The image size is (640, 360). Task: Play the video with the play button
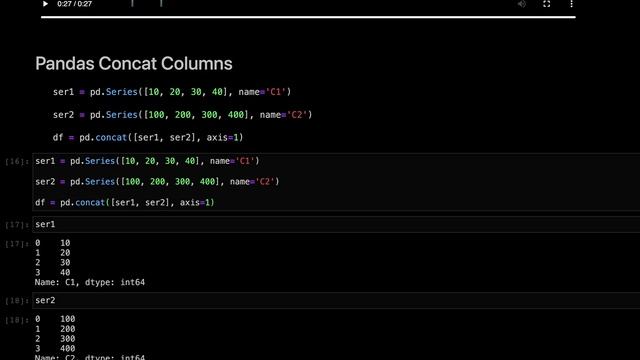tap(45, 4)
